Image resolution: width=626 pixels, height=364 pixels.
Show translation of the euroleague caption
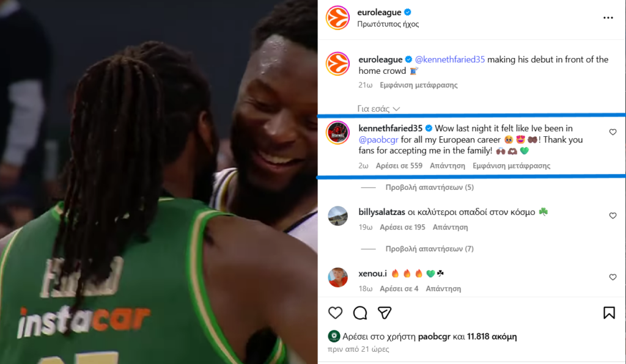(419, 85)
